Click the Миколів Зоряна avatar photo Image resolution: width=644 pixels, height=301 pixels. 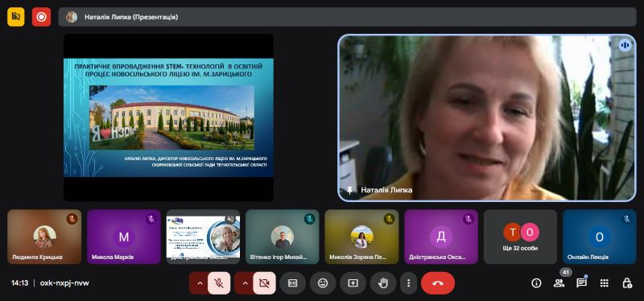(361, 237)
